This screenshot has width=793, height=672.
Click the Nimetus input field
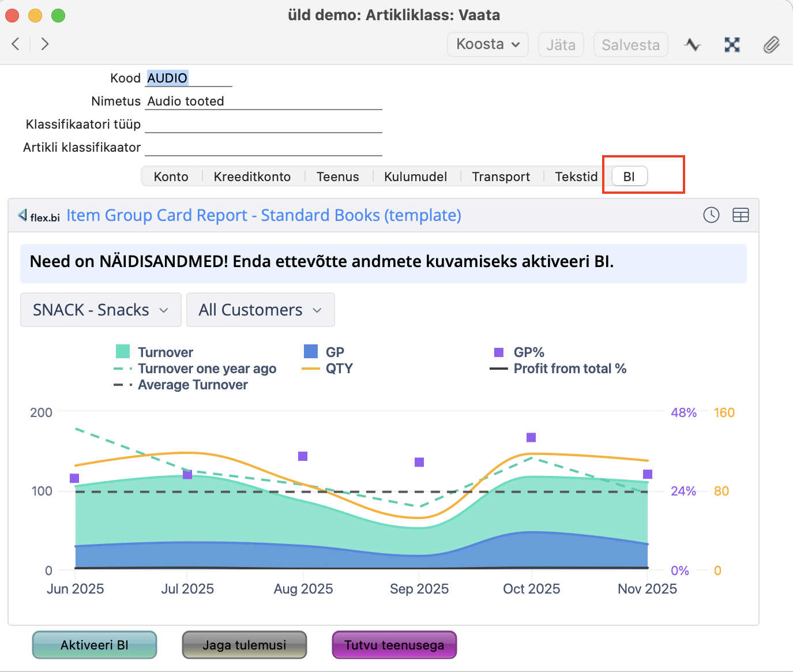tap(264, 102)
